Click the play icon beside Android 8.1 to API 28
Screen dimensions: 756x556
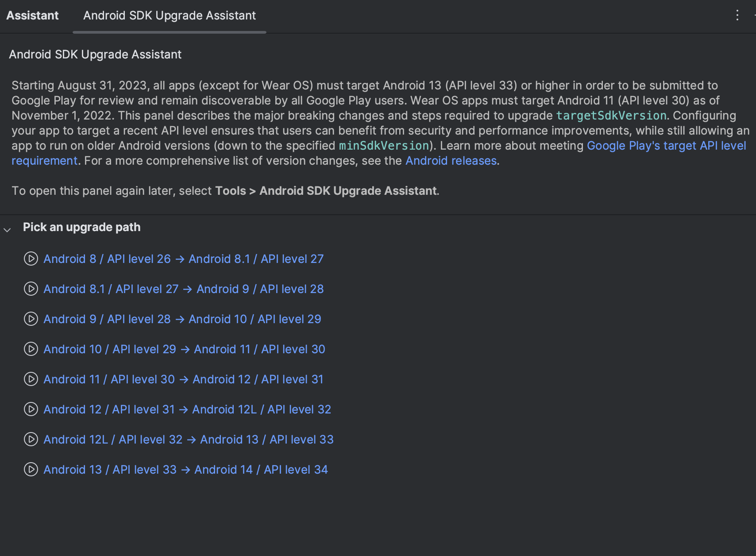[x=31, y=289]
